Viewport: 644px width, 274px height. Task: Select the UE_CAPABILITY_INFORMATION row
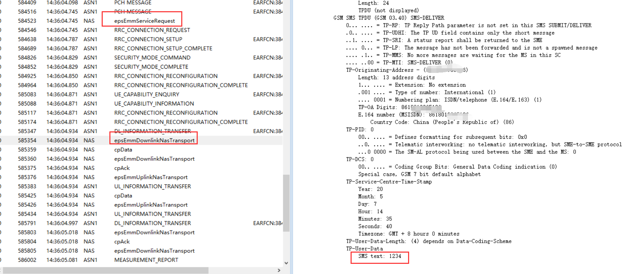click(141, 103)
